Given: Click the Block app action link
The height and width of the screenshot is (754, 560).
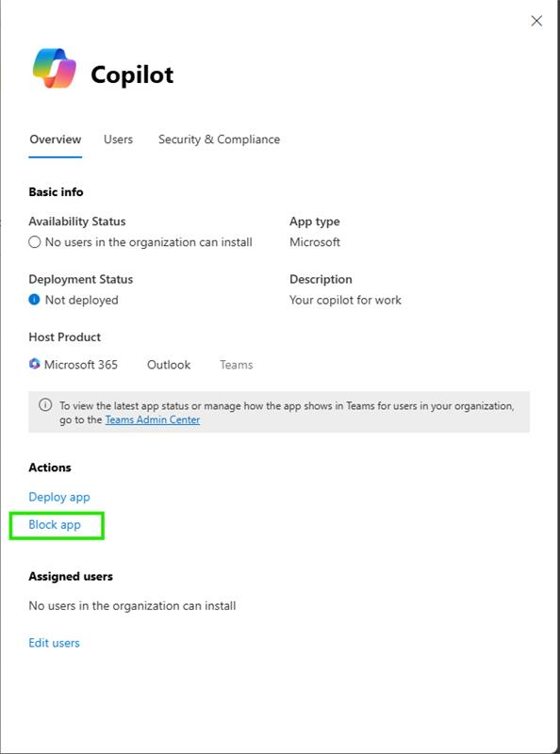Looking at the screenshot, I should point(55,525).
